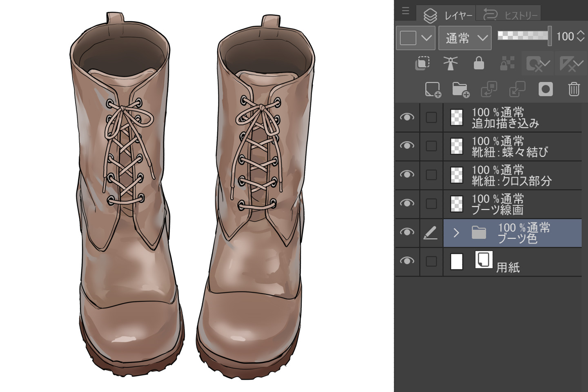Toggle lock transparent pixels icon

507,63
